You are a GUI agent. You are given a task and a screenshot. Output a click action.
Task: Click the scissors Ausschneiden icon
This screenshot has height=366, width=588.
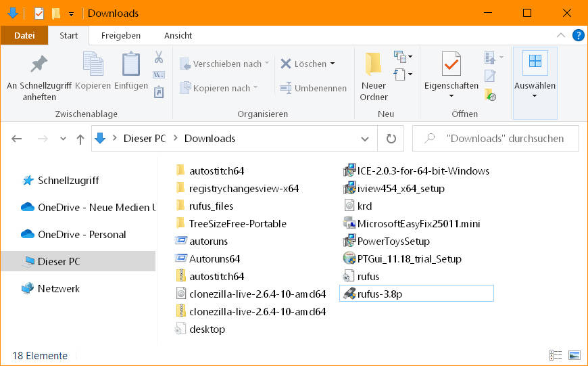(159, 57)
